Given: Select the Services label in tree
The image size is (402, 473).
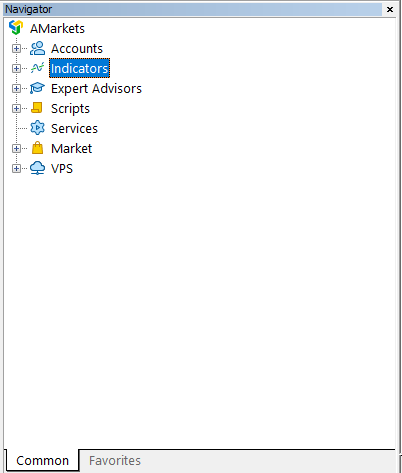Looking at the screenshot, I should click(x=74, y=129).
